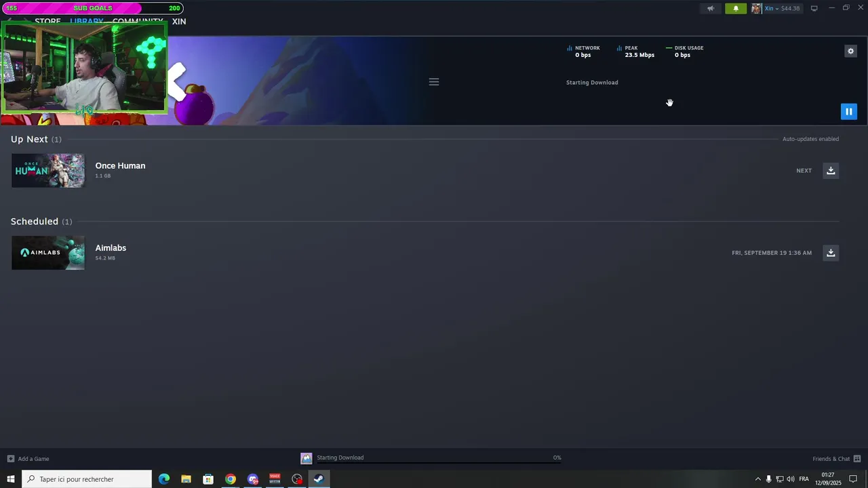
Task: Click the NETWORK 0 bps statistic
Action: 583,52
